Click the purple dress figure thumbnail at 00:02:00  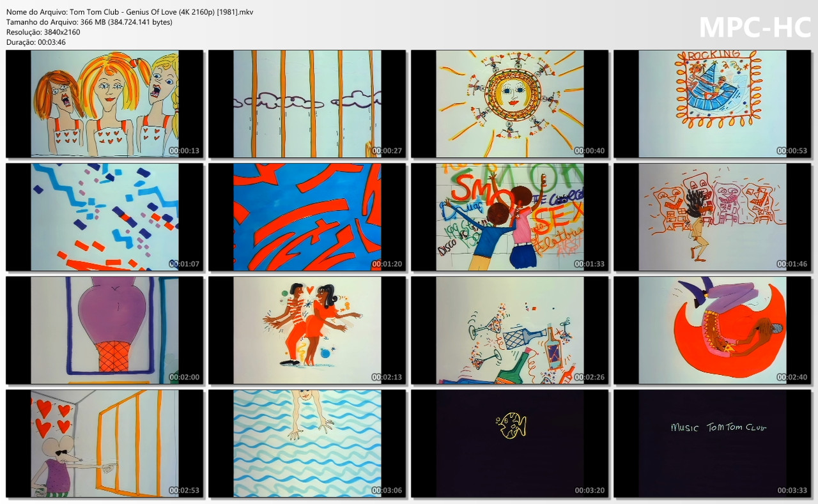tap(104, 330)
